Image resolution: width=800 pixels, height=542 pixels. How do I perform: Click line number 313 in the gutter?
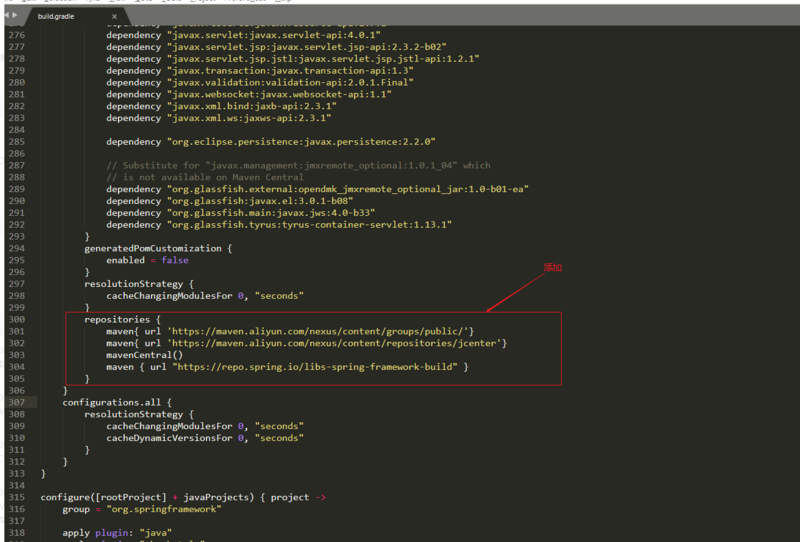click(x=16, y=474)
